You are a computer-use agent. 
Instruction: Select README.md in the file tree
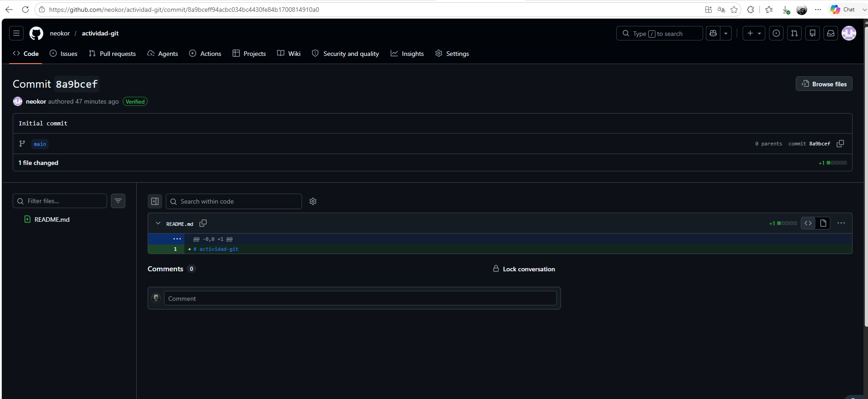pyautogui.click(x=52, y=219)
